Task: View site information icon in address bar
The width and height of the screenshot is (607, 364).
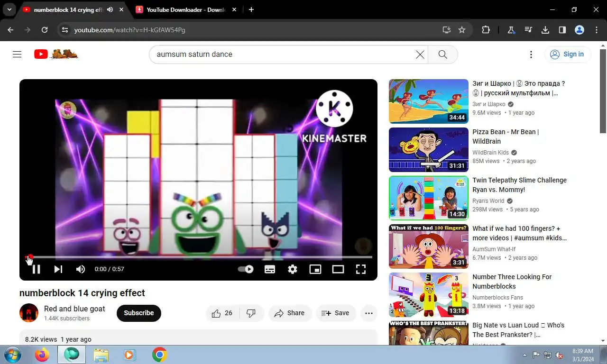Action: 65,30
